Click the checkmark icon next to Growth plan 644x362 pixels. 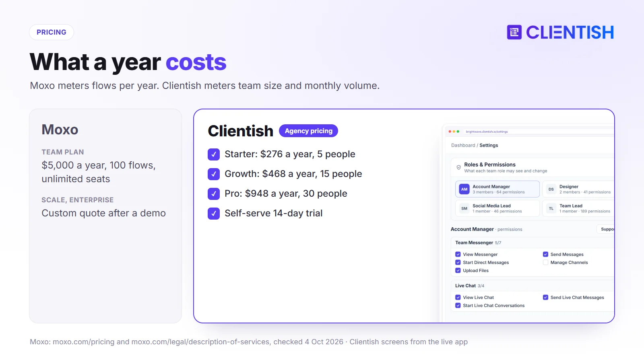(x=214, y=174)
